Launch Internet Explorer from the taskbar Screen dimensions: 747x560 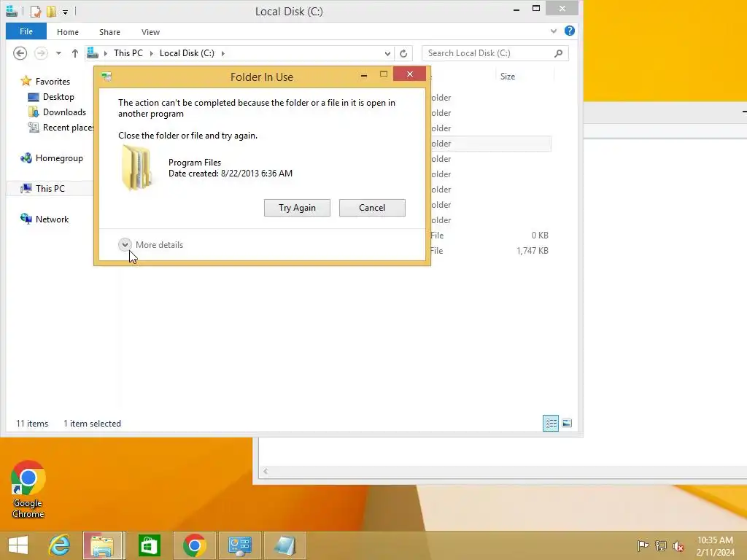60,545
